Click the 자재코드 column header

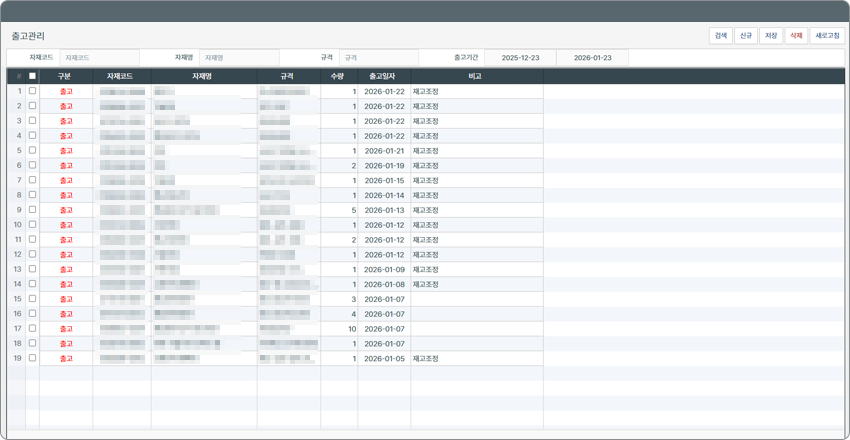tap(121, 76)
